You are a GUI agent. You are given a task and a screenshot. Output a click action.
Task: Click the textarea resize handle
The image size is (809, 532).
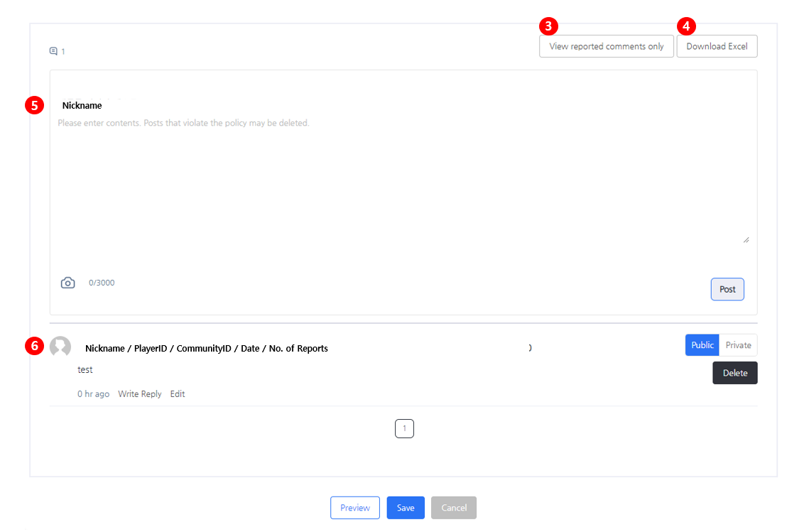(746, 240)
